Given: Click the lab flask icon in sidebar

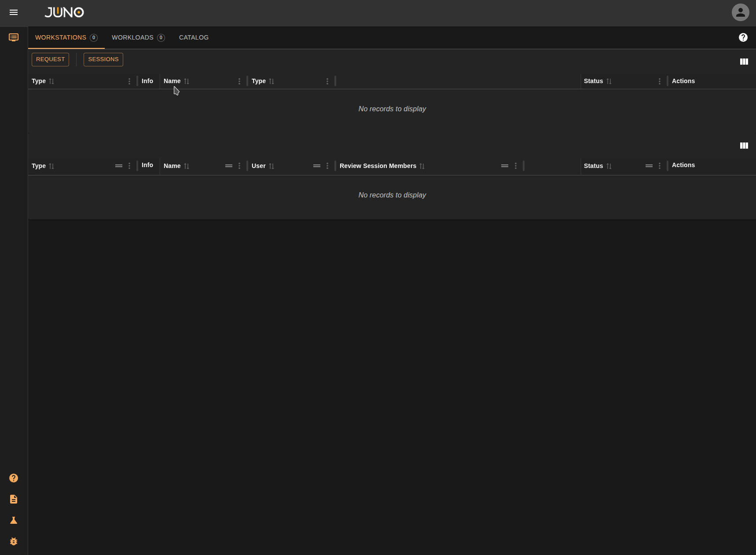Looking at the screenshot, I should [14, 520].
